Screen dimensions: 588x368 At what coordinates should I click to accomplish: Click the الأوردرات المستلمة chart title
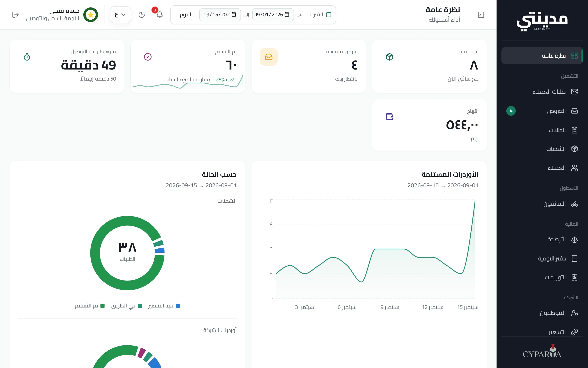(x=450, y=174)
